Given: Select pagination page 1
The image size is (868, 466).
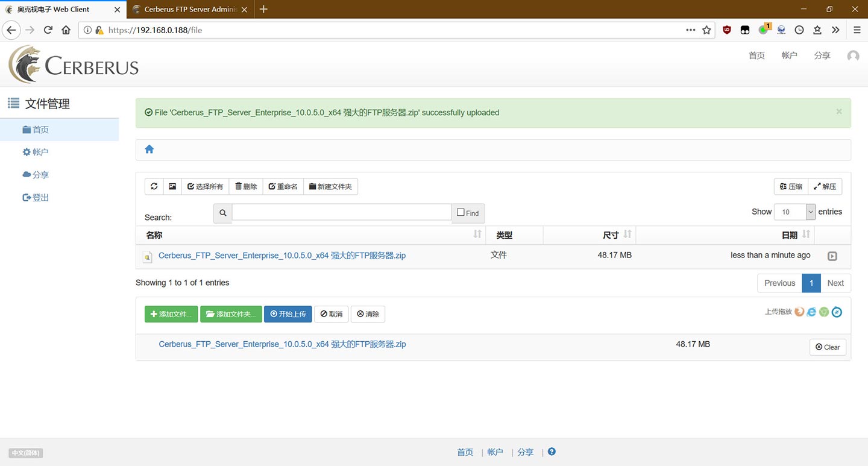Looking at the screenshot, I should [811, 283].
